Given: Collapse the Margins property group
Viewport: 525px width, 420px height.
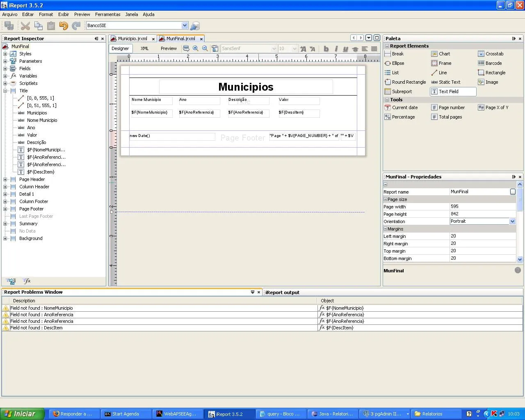Looking at the screenshot, I should [x=386, y=229].
